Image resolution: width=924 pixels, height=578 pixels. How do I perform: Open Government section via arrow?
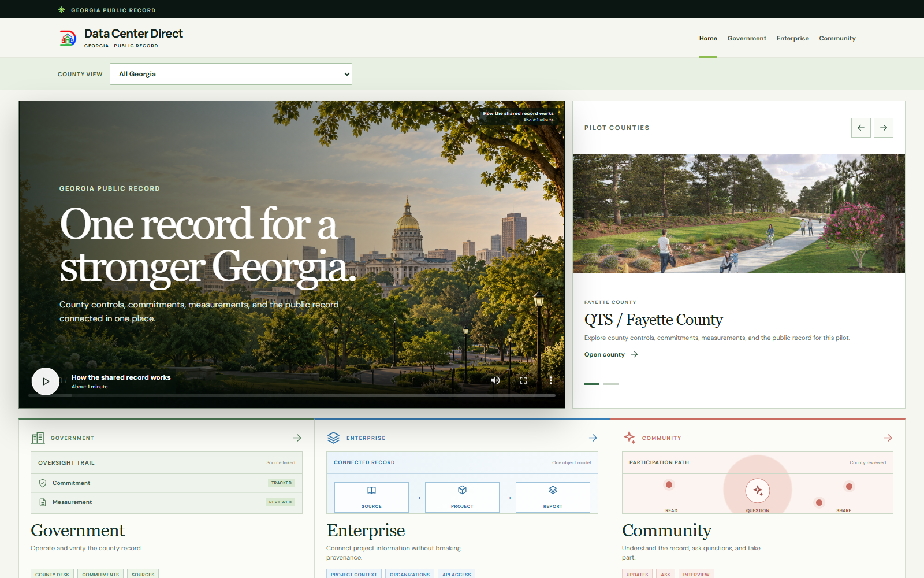(x=297, y=438)
